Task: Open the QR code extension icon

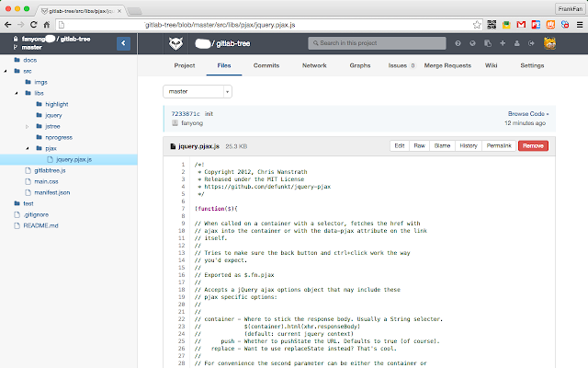Action: point(492,25)
